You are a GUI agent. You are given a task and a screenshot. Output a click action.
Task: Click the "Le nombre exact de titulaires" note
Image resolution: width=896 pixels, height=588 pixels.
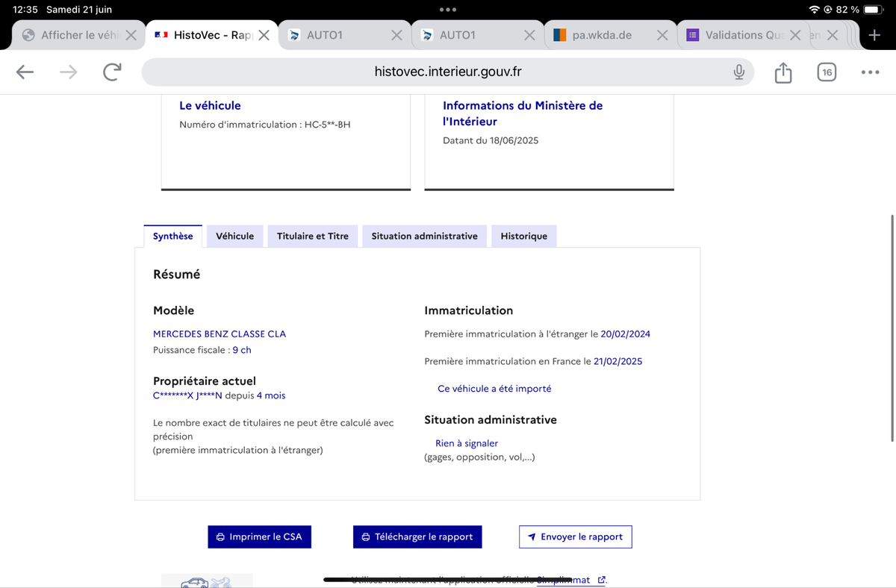(273, 436)
